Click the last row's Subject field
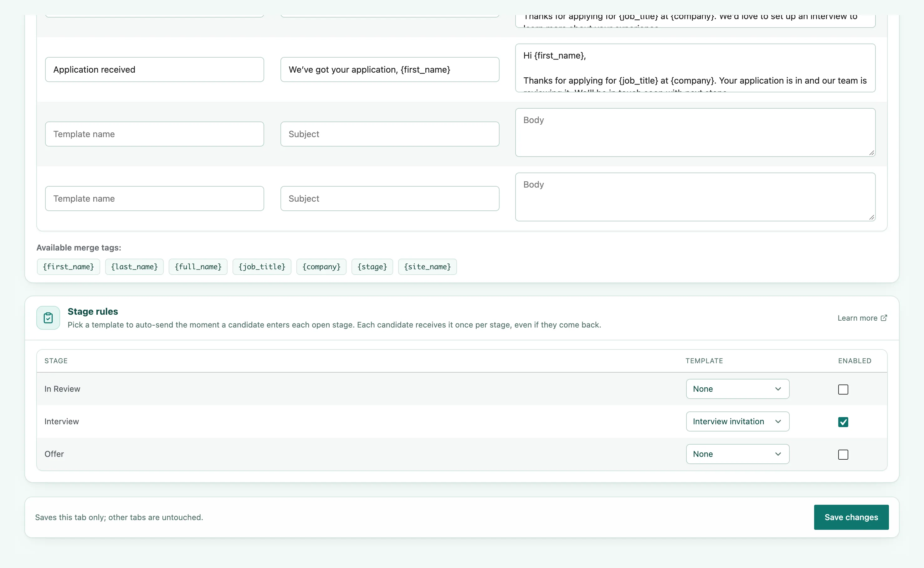Viewport: 924px width, 568px height. click(x=390, y=199)
